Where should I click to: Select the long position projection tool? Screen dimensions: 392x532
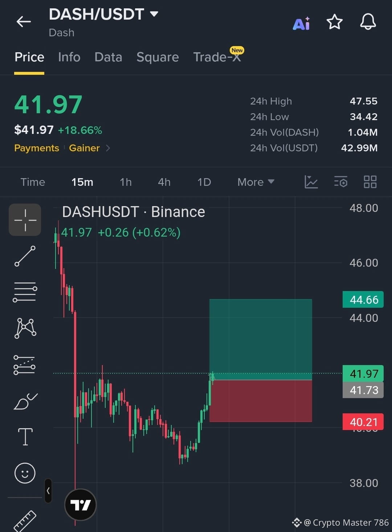(25, 365)
